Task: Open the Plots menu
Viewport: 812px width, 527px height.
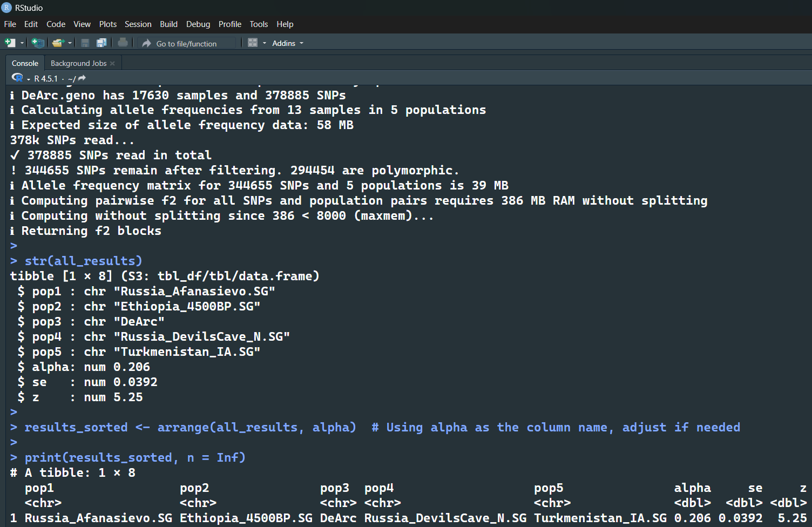Action: pos(108,24)
